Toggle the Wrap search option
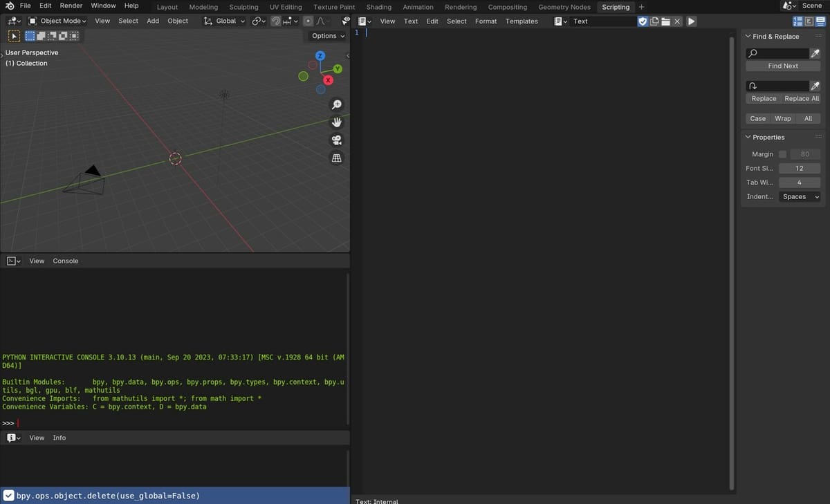 click(x=783, y=118)
